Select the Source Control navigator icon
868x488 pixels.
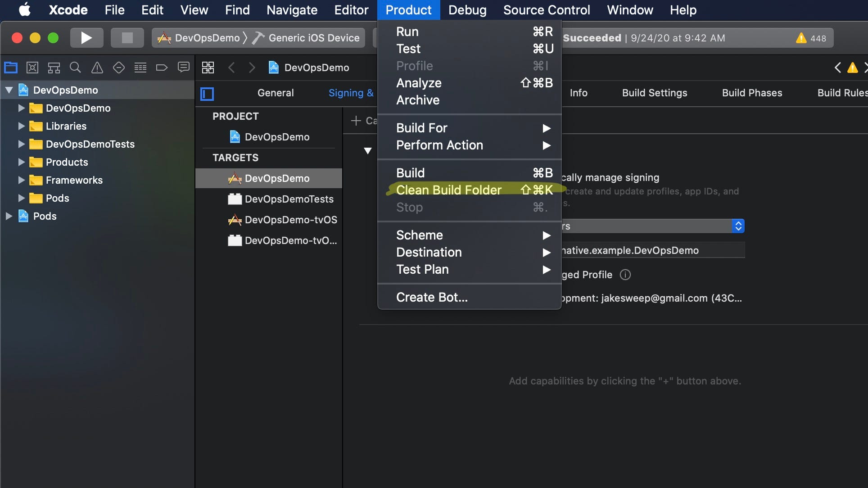(x=32, y=68)
